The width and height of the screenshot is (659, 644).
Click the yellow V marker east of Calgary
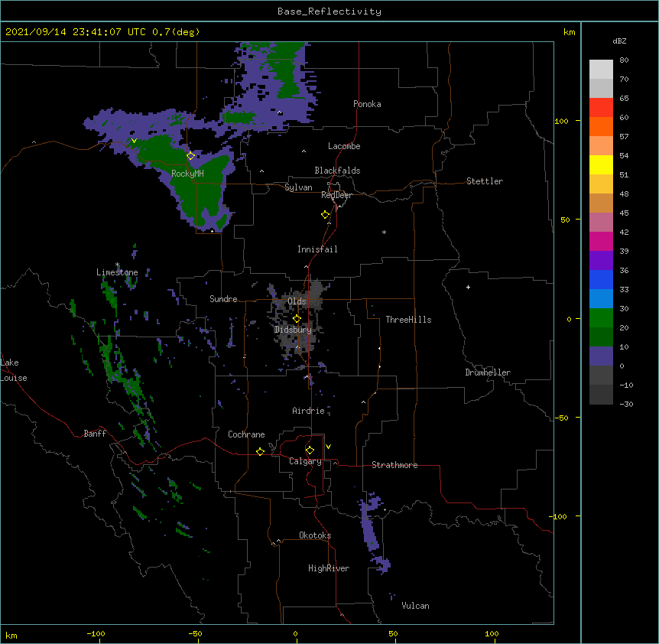click(328, 447)
